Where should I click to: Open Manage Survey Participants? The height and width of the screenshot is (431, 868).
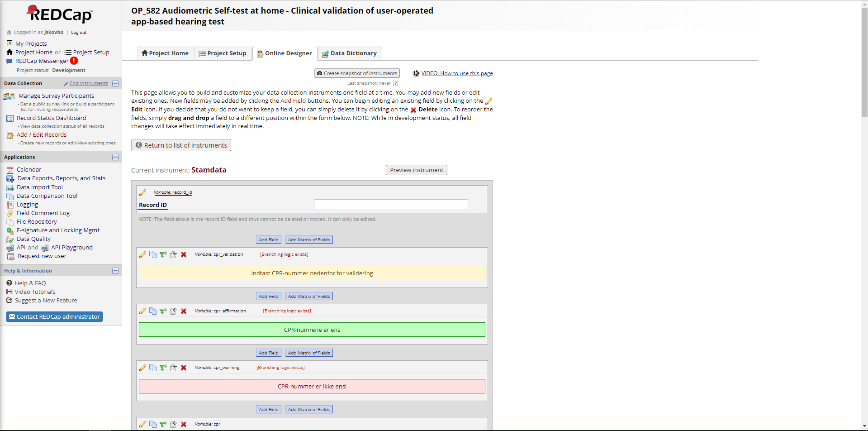(x=56, y=96)
